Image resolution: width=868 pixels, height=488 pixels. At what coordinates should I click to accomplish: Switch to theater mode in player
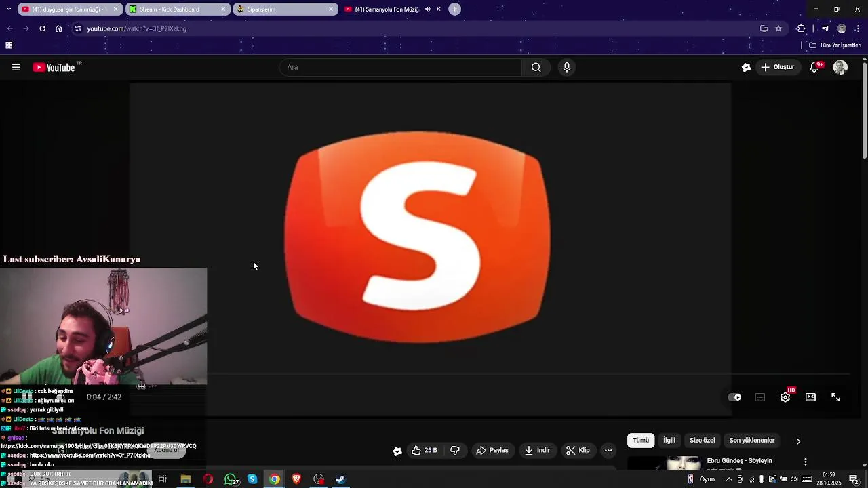[810, 397]
